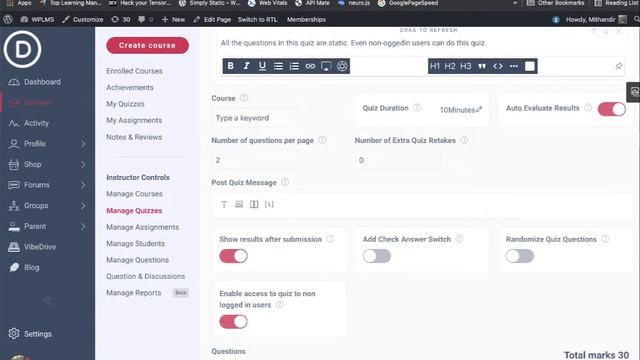Open Question & Discussions
This screenshot has width=640, height=360.
(145, 276)
